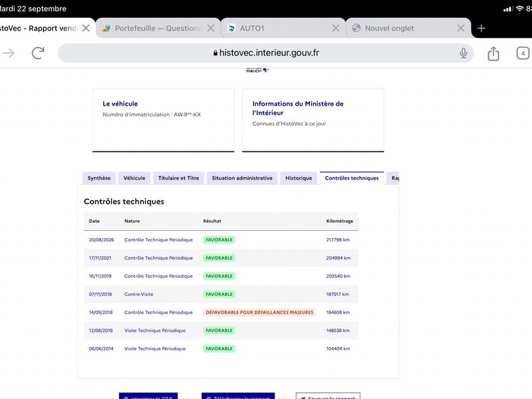Click the Imprimer le CSA button
Viewport: 532px width, 399px height.
point(148,396)
